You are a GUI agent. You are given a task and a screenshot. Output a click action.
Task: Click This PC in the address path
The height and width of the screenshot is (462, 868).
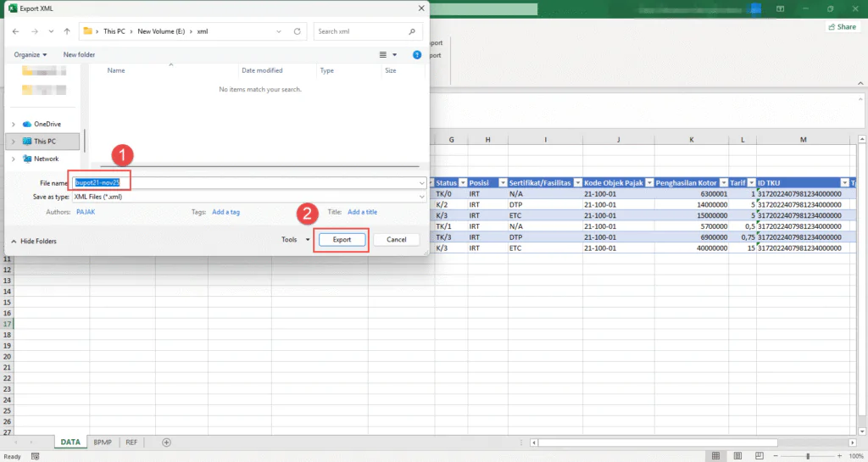click(114, 31)
